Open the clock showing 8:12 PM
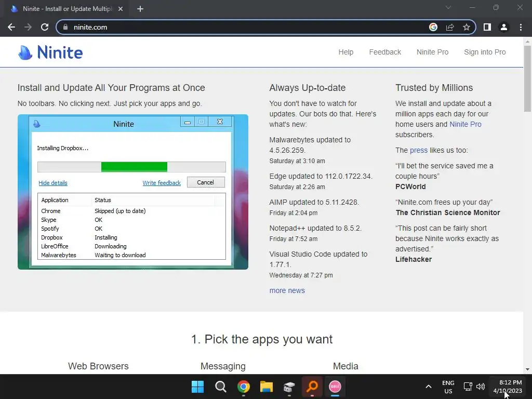The height and width of the screenshot is (399, 532). [508, 387]
